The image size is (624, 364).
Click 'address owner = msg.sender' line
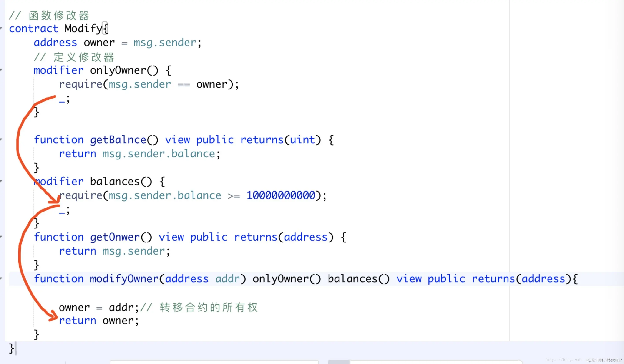point(117,43)
